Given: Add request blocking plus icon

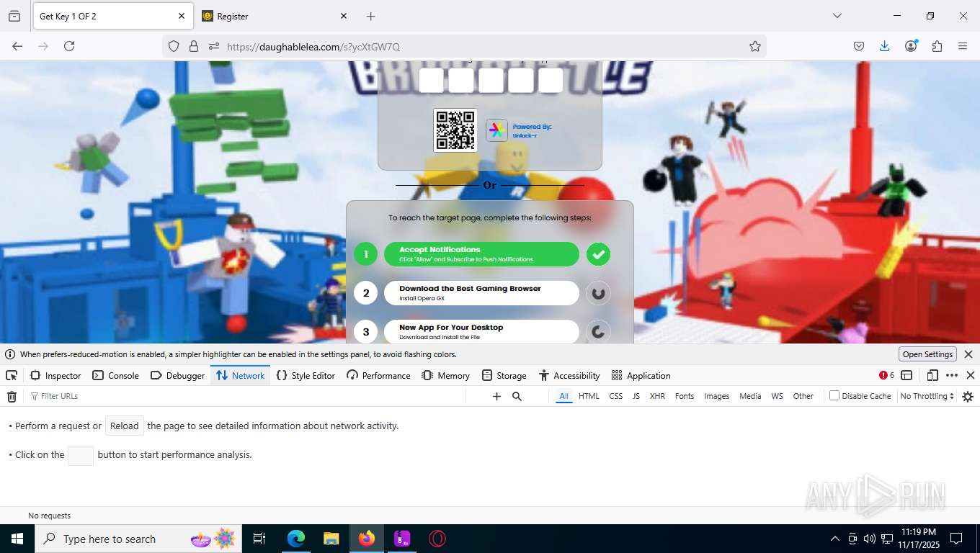Looking at the screenshot, I should click(496, 396).
